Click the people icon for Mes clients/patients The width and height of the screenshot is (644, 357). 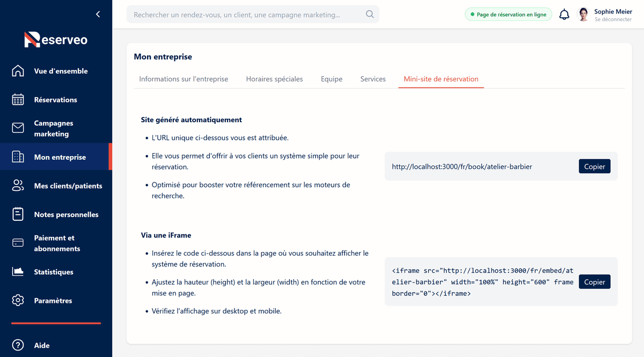(18, 186)
